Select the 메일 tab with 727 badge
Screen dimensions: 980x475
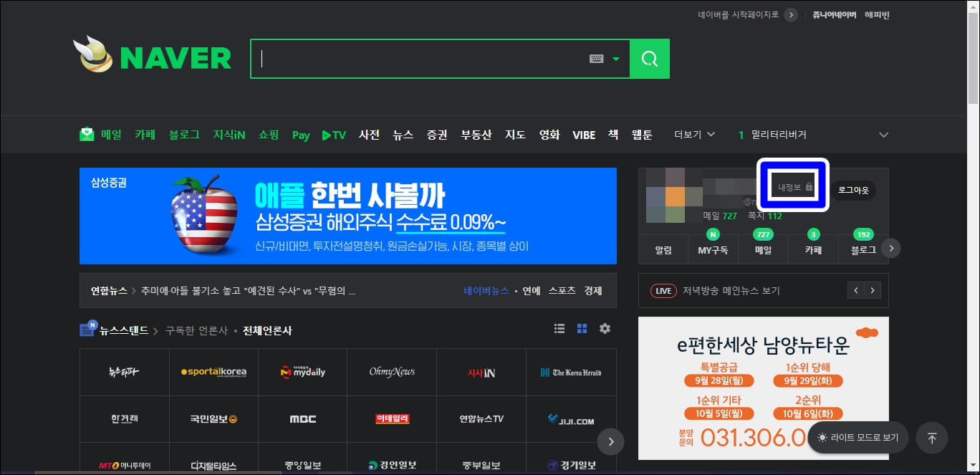click(x=763, y=250)
